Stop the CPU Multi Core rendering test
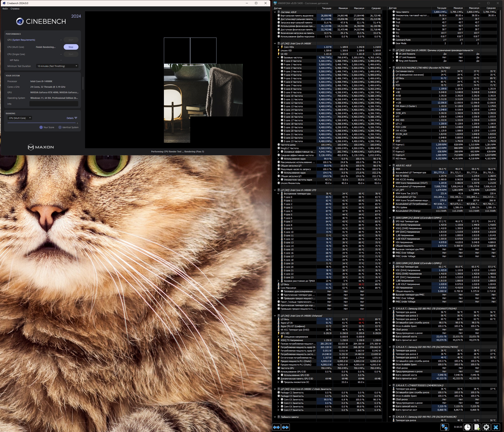This screenshot has width=504, height=432. (71, 47)
